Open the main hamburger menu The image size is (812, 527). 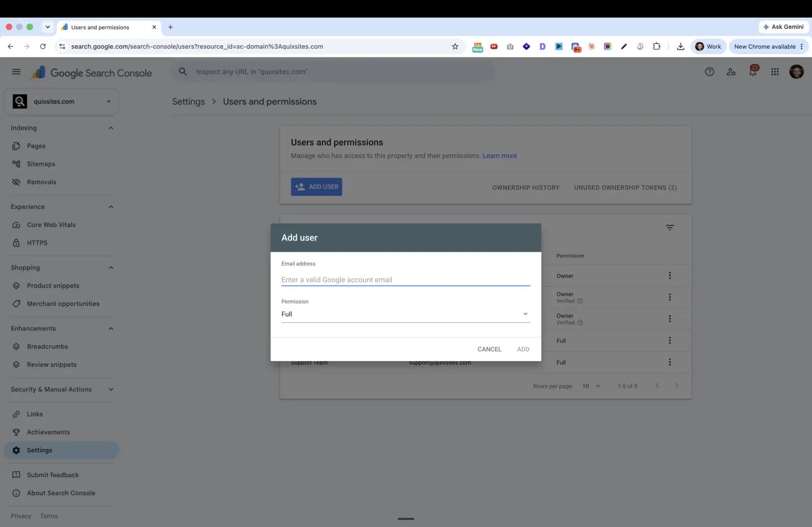16,72
